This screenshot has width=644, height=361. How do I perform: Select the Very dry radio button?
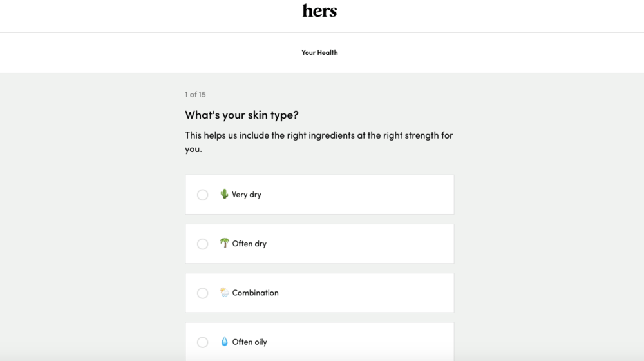[x=203, y=195]
